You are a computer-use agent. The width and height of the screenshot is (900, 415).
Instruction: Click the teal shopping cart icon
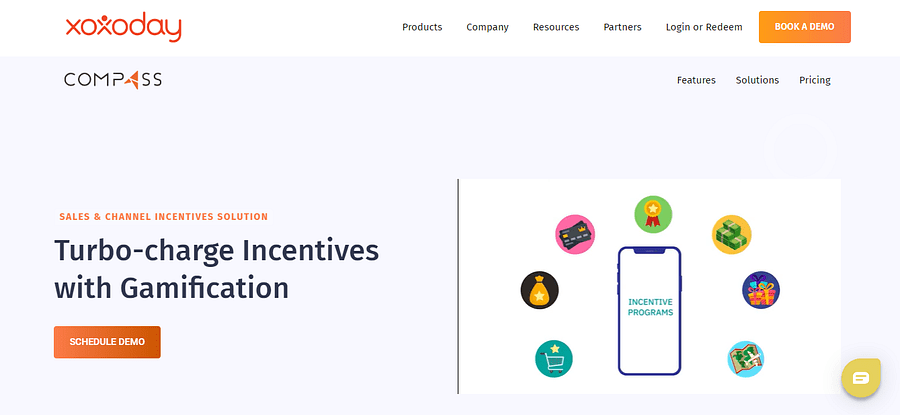pyautogui.click(x=554, y=359)
